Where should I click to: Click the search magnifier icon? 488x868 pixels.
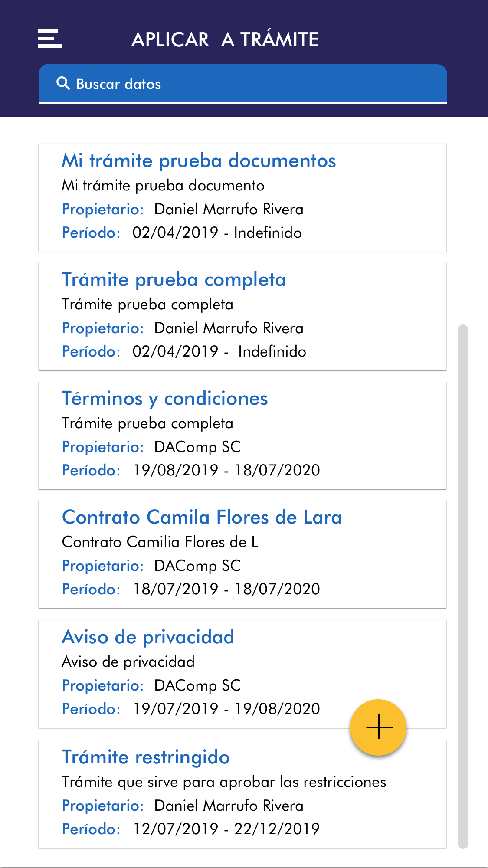[63, 83]
